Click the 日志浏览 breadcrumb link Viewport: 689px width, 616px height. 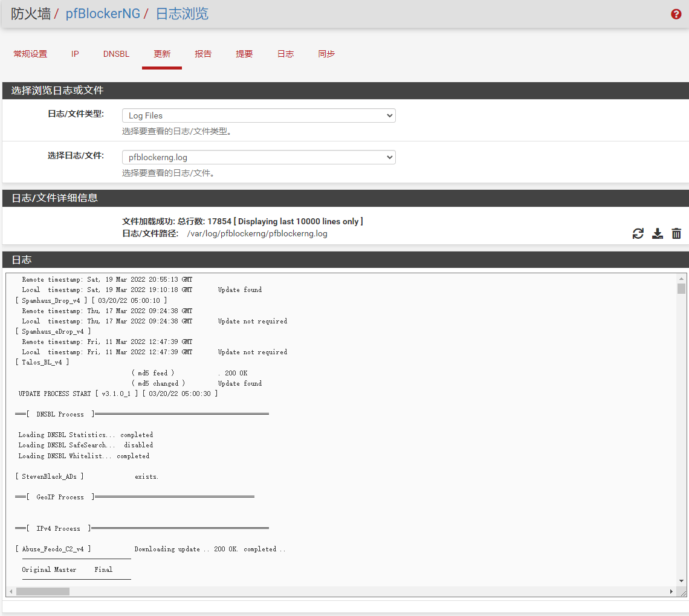tap(182, 14)
